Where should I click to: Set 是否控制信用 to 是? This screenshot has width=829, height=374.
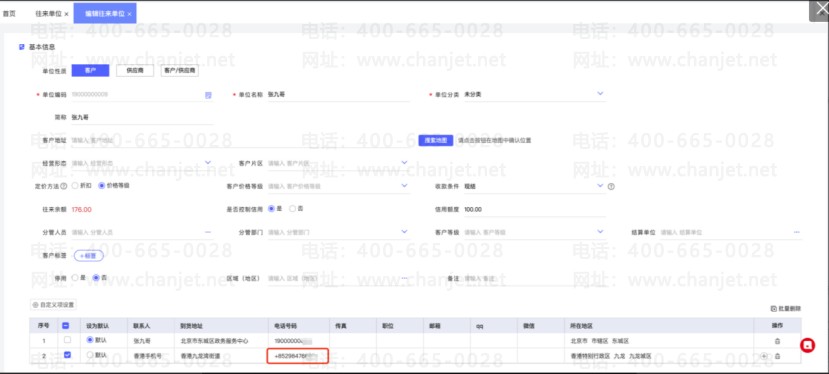[x=272, y=209]
